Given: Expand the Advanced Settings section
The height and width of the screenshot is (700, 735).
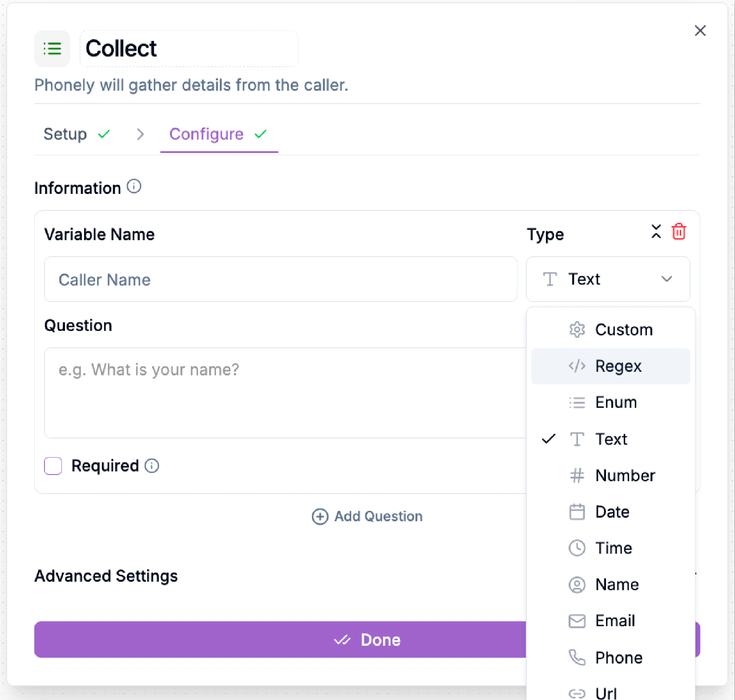Looking at the screenshot, I should tap(106, 576).
